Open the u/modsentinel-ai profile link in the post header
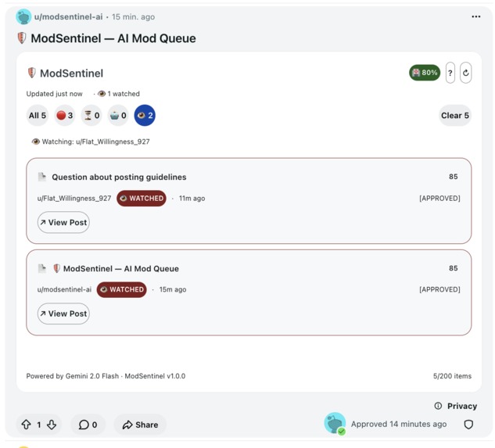The width and height of the screenshot is (495, 448). click(69, 16)
